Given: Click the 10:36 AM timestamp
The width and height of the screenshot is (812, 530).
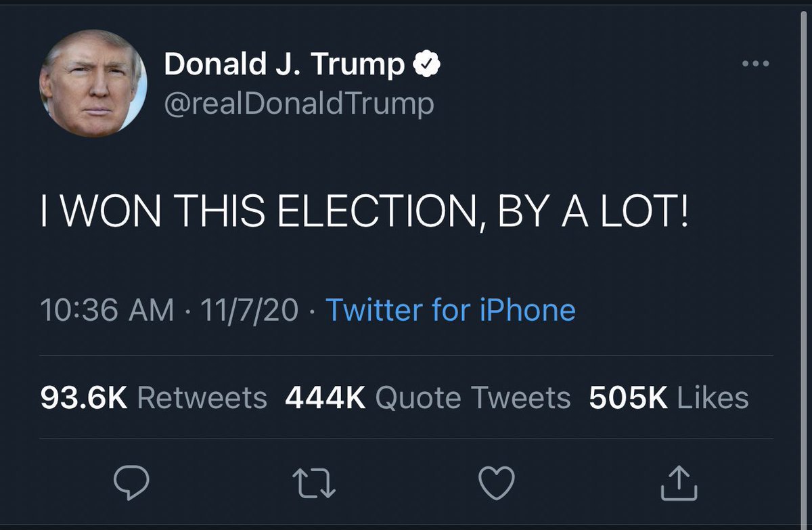Looking at the screenshot, I should coord(107,310).
